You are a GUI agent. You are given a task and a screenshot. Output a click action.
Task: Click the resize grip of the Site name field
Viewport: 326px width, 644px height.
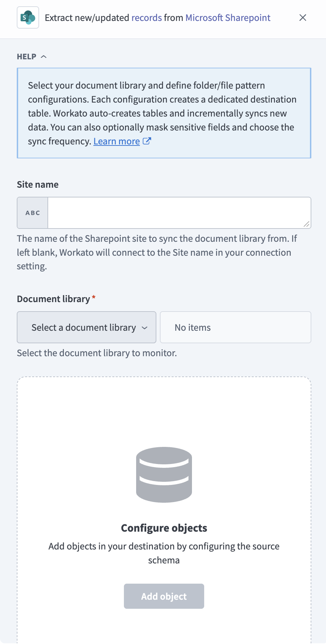[306, 224]
